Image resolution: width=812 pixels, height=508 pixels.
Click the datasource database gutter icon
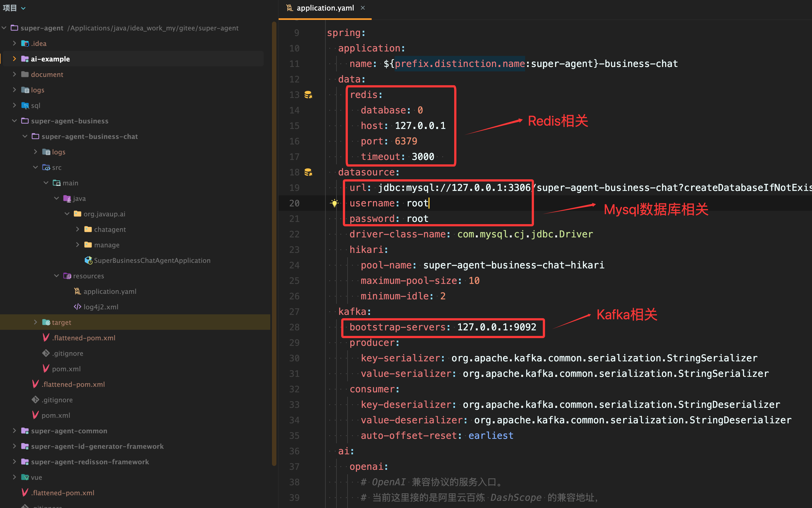[308, 172]
